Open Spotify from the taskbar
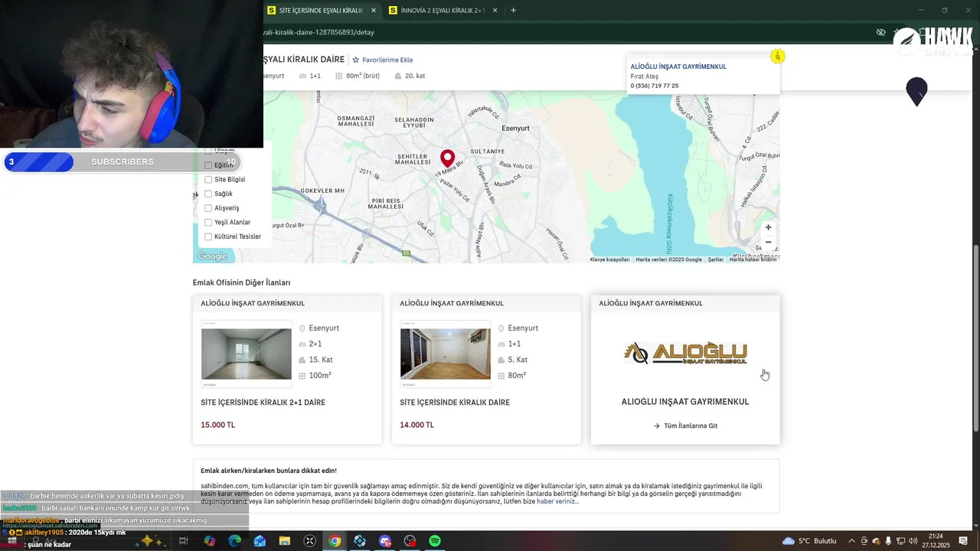980x551 pixels. (x=435, y=541)
